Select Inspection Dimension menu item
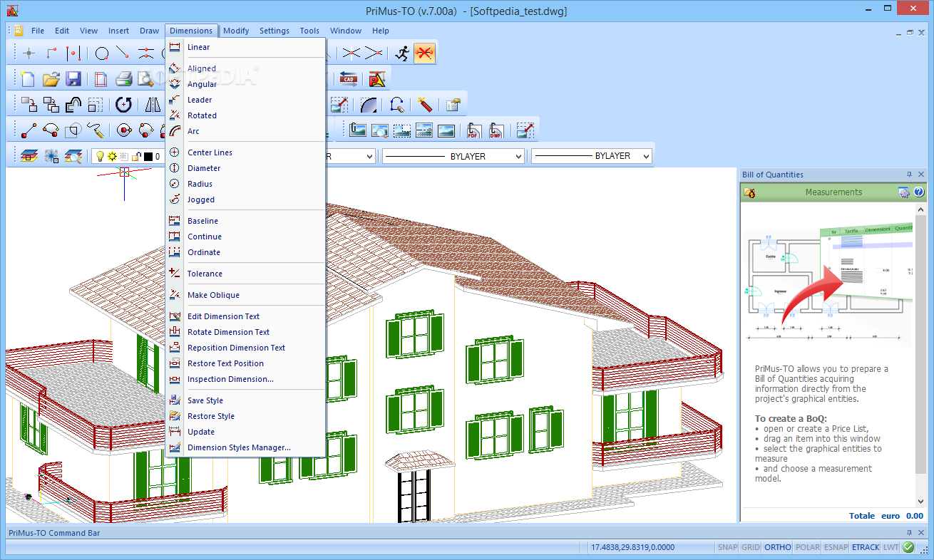The height and width of the screenshot is (560, 934). [x=245, y=379]
